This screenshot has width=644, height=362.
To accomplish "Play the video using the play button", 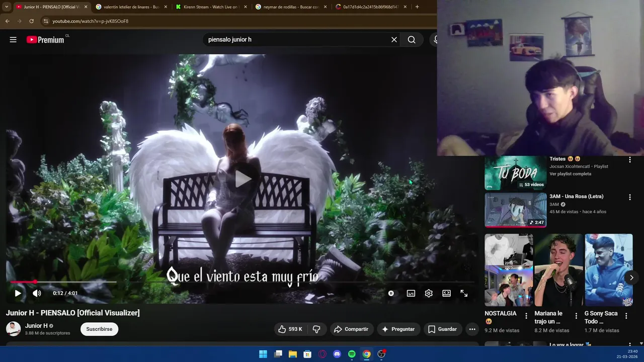I will pyautogui.click(x=18, y=293).
